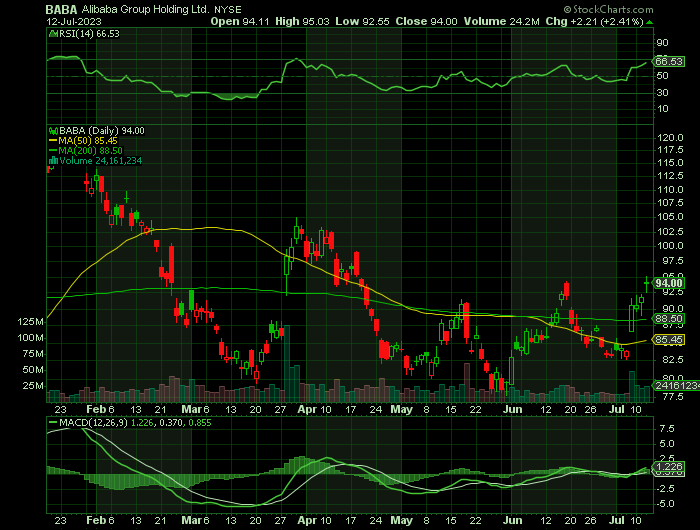The image size is (700, 530).
Task: Click the 0.855 MACD histogram value
Action: coord(200,422)
